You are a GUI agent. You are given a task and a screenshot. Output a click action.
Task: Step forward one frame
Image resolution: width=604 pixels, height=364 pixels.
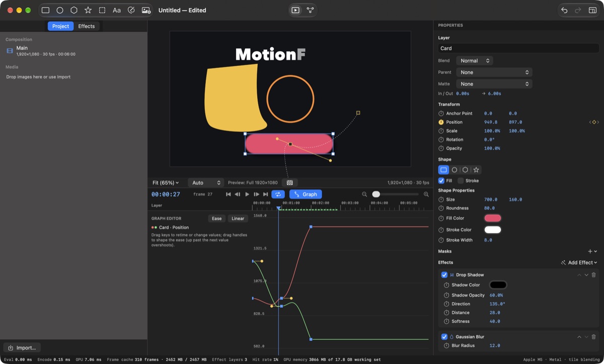pos(257,194)
